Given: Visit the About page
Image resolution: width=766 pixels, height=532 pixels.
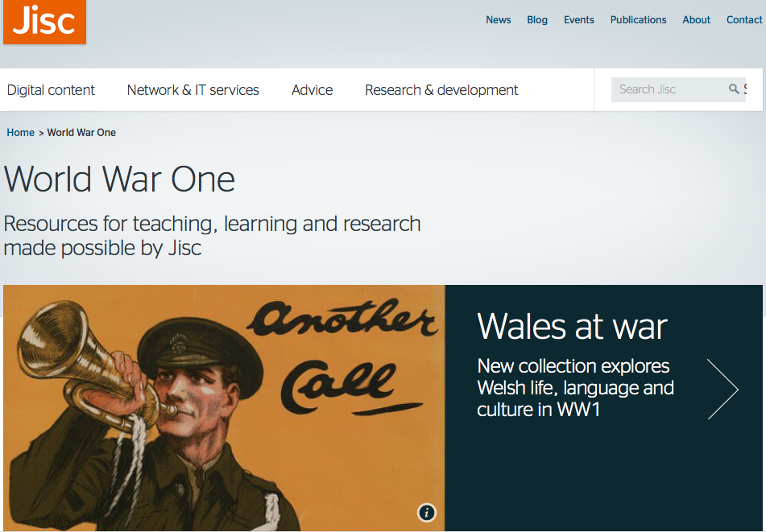Looking at the screenshot, I should [696, 20].
